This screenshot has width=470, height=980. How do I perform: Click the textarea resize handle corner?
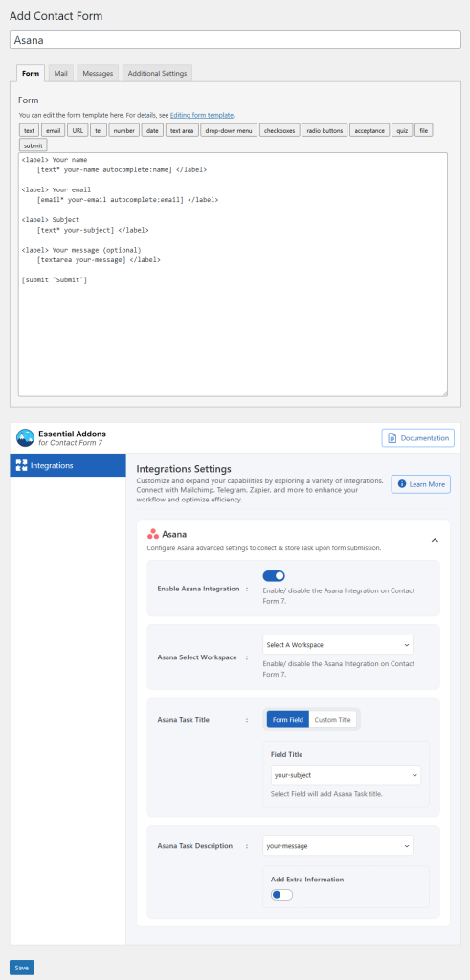[x=444, y=393]
